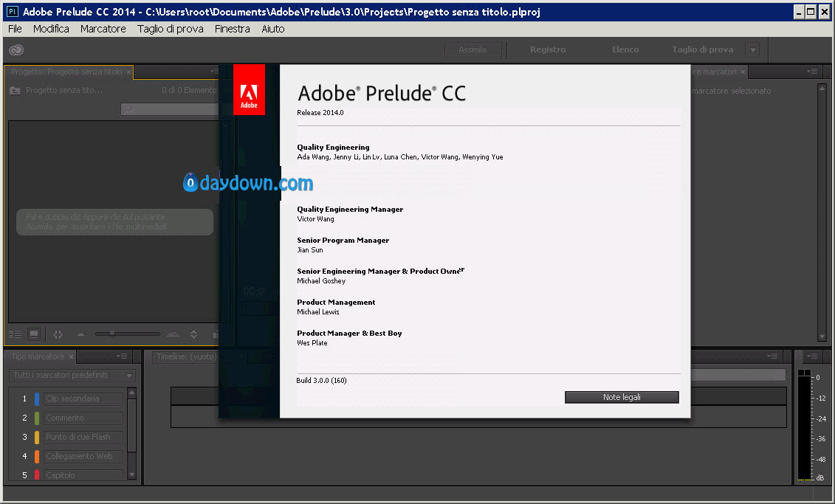
Task: Add a Commento marker
Action: (83, 418)
